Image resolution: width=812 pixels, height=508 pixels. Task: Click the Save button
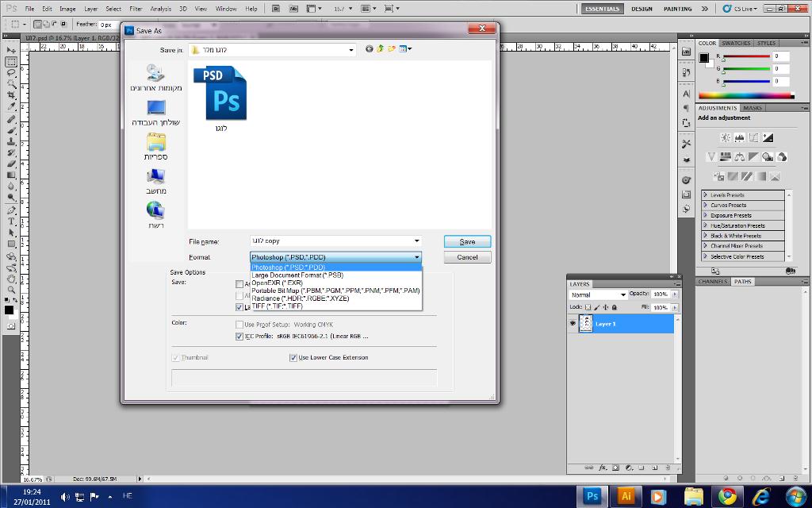[x=467, y=241]
